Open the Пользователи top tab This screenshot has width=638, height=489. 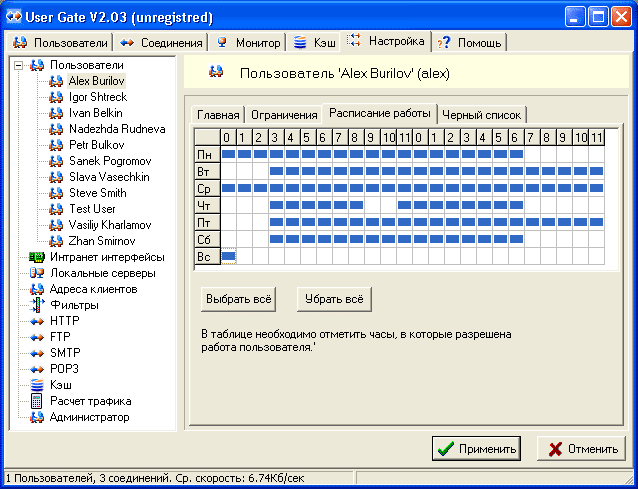click(60, 42)
